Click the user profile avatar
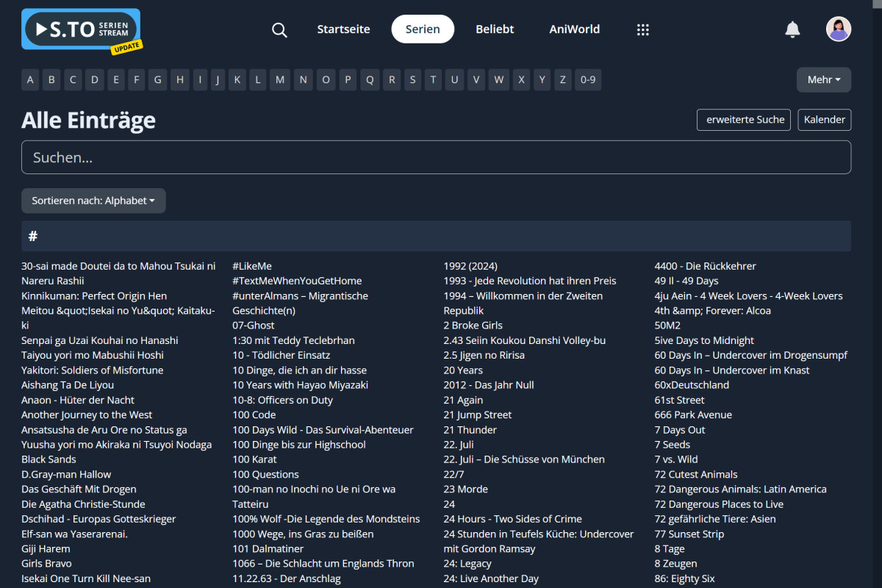Screen dimensions: 882x588 point(839,29)
